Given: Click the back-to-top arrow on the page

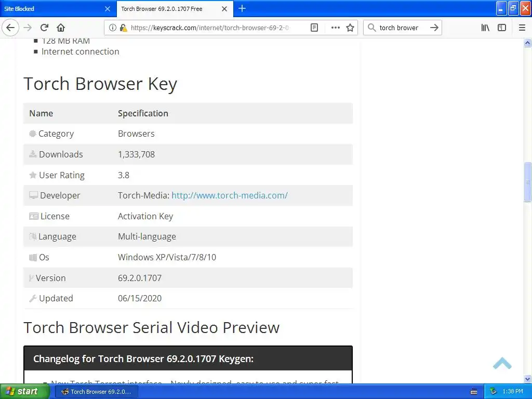Looking at the screenshot, I should click(x=502, y=363).
